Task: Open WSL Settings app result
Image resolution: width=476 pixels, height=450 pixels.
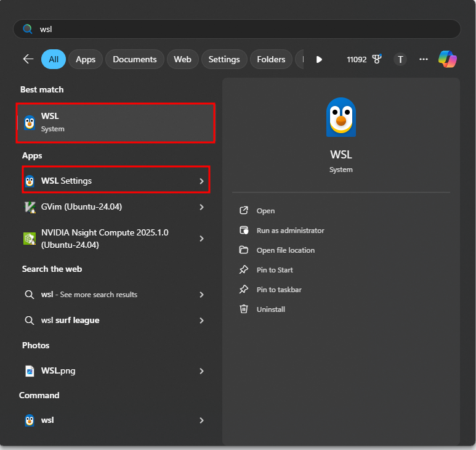Action: [116, 181]
